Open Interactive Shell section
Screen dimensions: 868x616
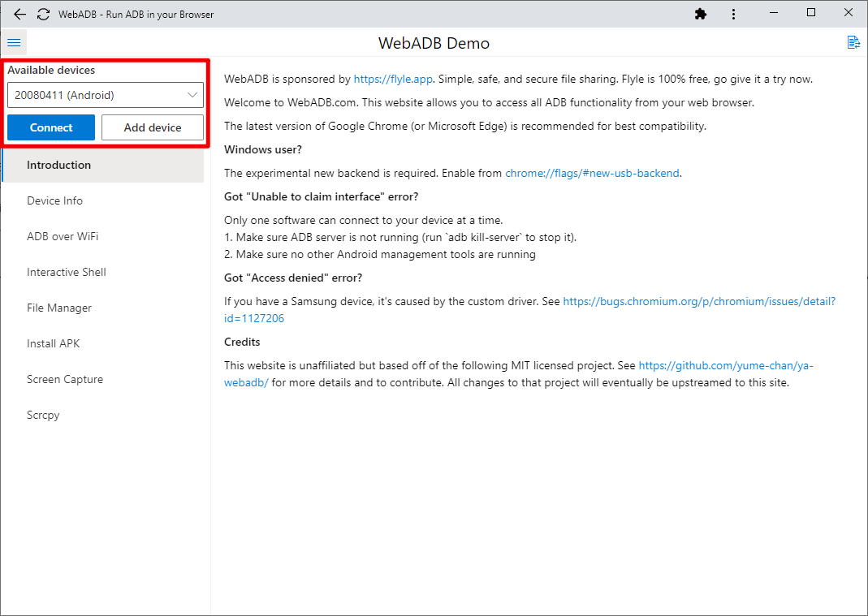(x=67, y=272)
